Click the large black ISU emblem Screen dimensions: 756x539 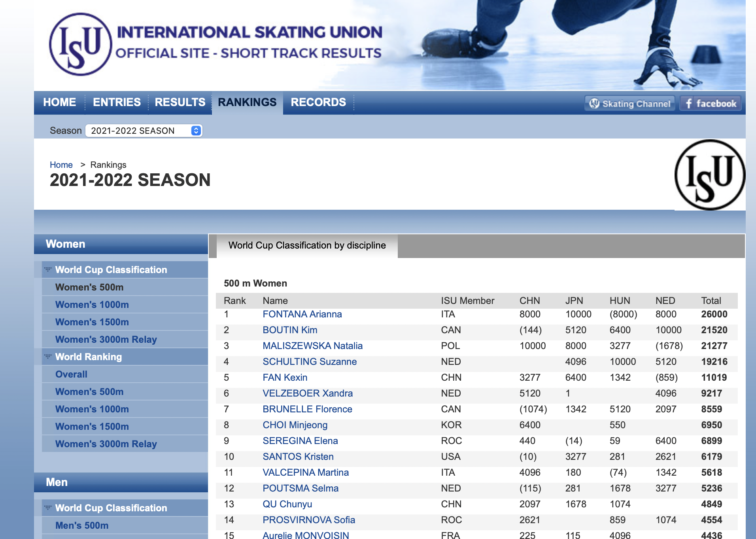(710, 175)
